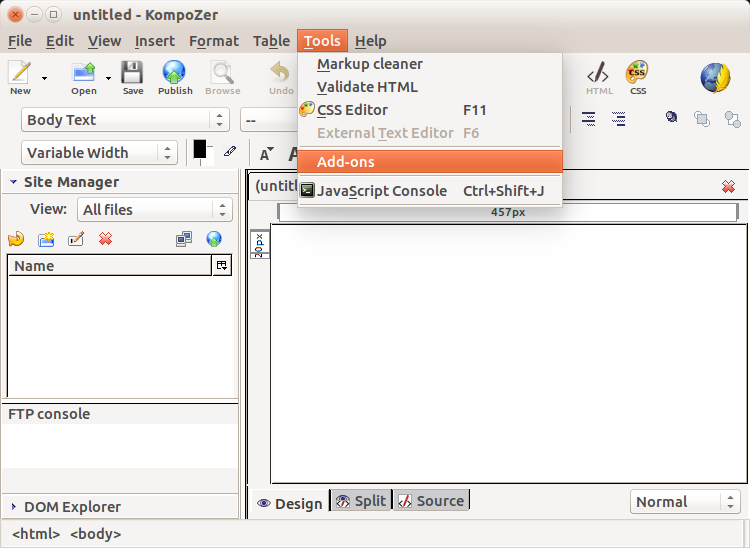The image size is (750, 548).
Task: Open the File menu
Action: pos(20,41)
